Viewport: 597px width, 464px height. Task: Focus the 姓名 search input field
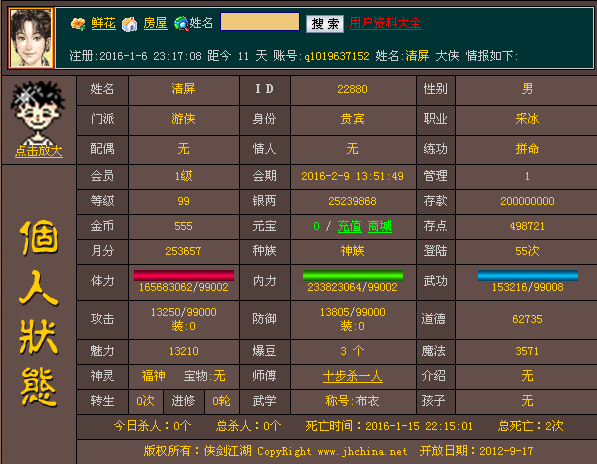point(260,22)
